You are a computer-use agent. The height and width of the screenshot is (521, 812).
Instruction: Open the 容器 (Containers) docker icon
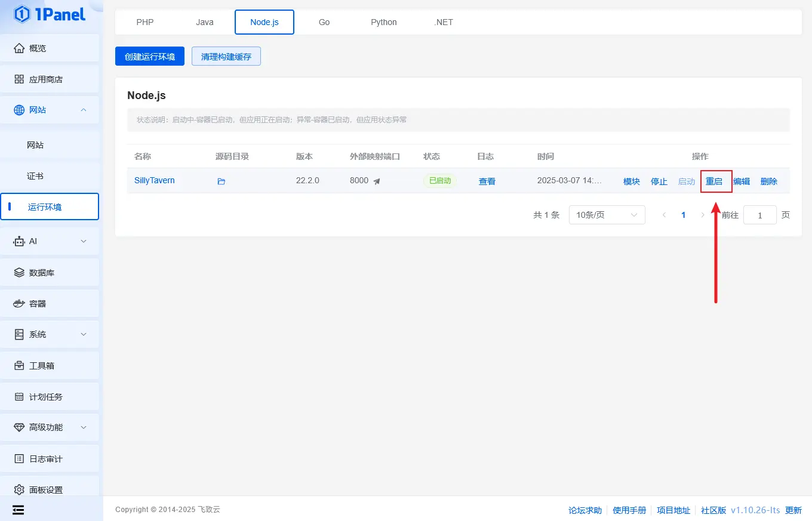click(x=19, y=304)
